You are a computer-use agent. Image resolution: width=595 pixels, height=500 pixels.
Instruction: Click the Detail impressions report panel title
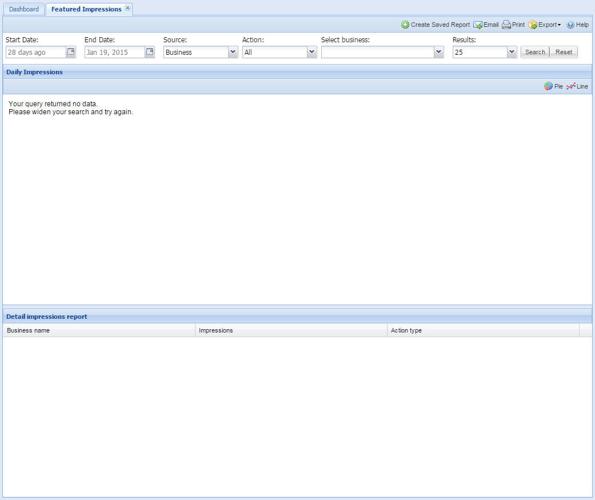point(47,316)
